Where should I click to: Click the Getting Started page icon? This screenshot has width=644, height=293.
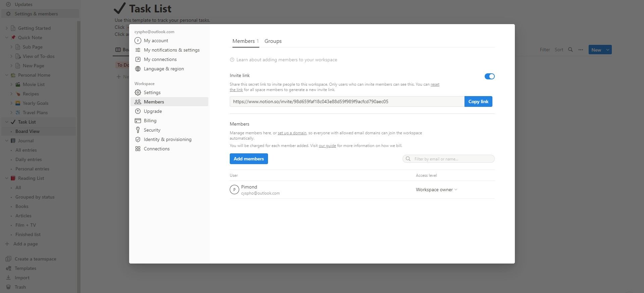coord(13,28)
